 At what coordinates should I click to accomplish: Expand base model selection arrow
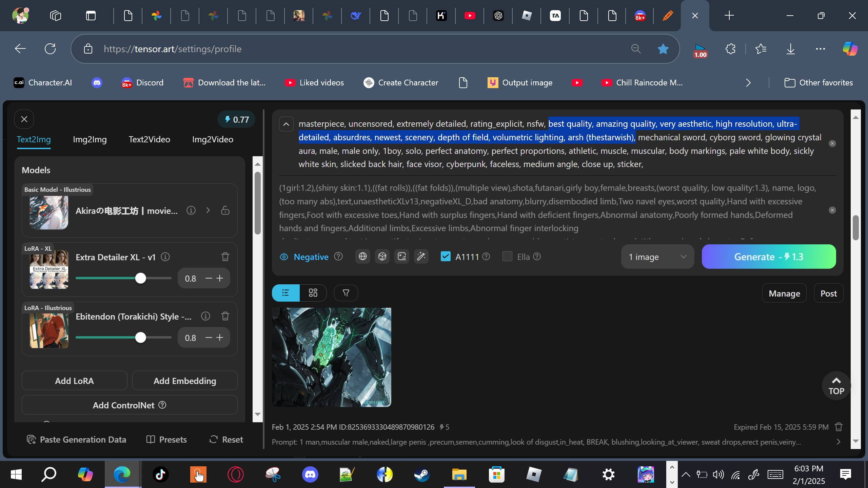click(x=208, y=210)
